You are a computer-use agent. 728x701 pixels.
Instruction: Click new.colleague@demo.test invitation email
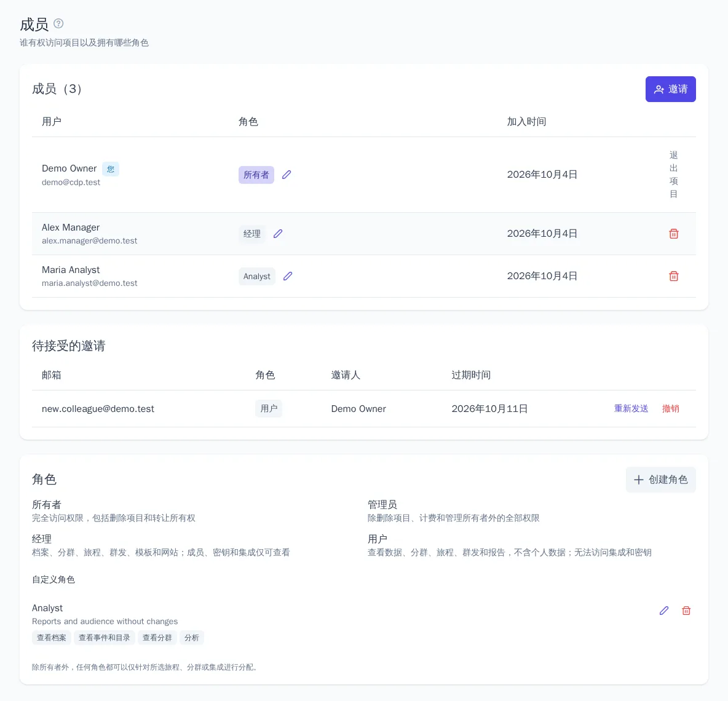point(98,408)
